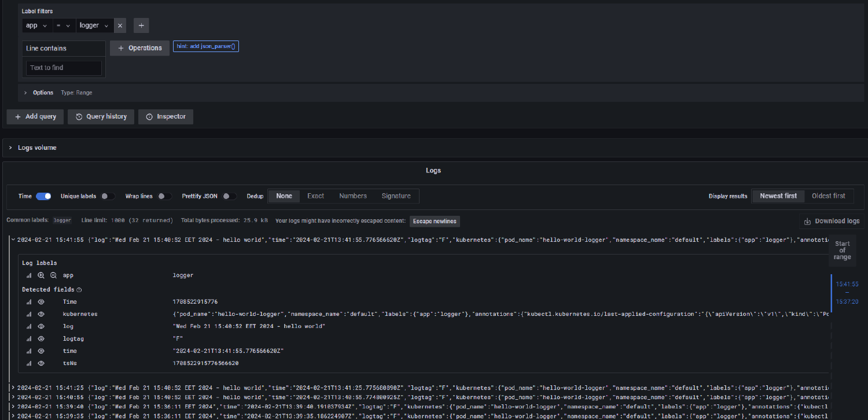Open Query history
Image resolution: width=868 pixels, height=420 pixels.
point(101,116)
